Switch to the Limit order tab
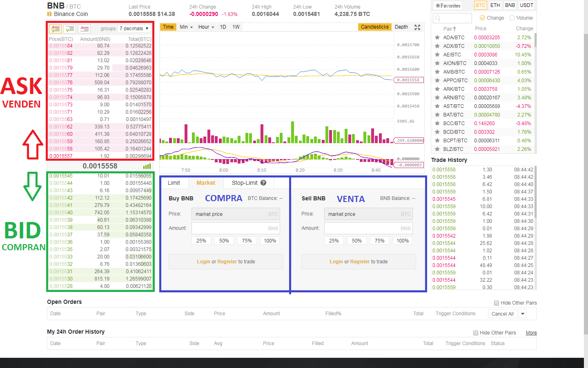Image resolution: width=588 pixels, height=368 pixels. coord(174,183)
